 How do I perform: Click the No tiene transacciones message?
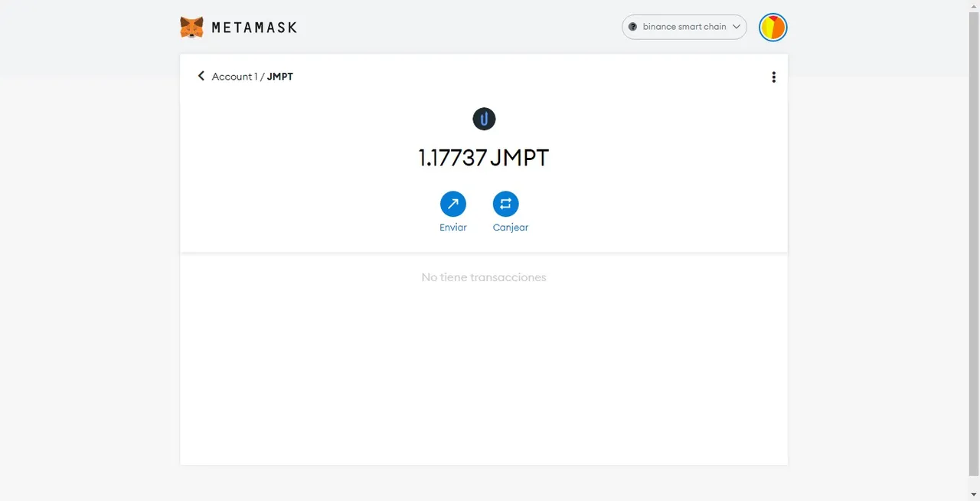(x=484, y=277)
